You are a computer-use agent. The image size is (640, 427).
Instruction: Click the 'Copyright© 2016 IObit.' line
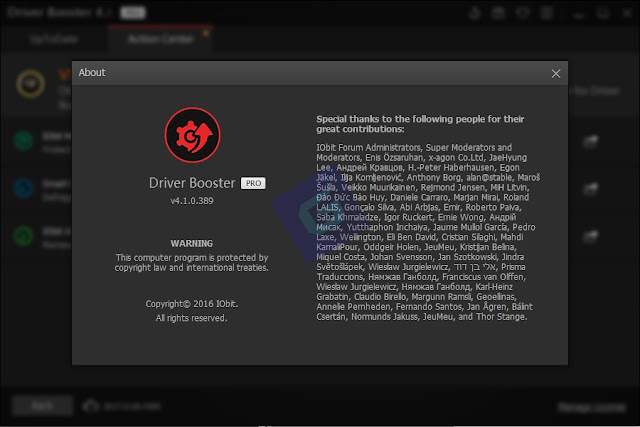192,304
